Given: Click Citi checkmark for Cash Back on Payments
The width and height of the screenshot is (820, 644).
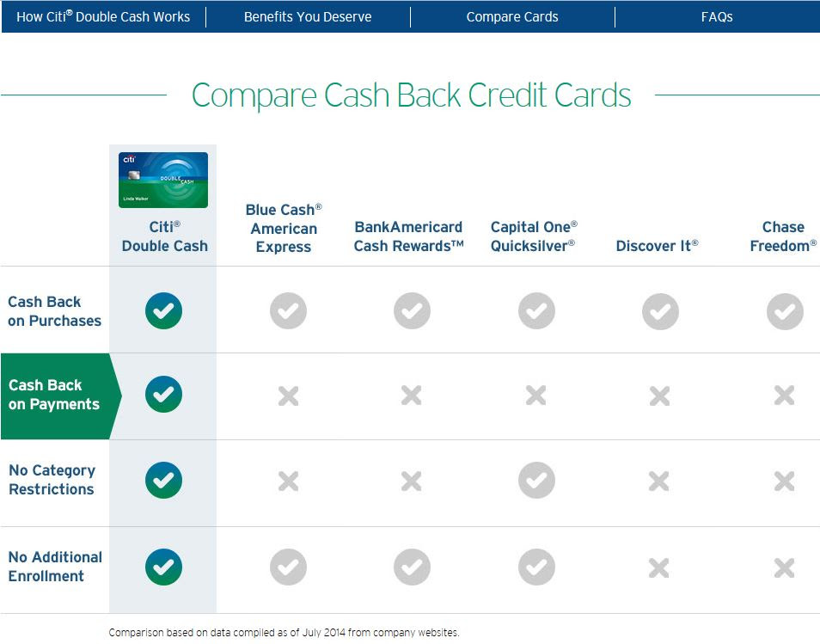Looking at the screenshot, I should point(163,394).
